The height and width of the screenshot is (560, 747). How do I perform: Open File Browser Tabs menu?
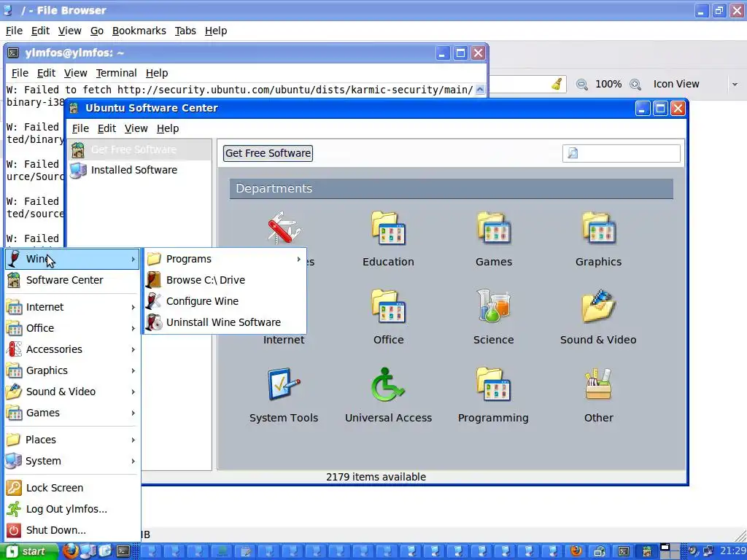[185, 31]
